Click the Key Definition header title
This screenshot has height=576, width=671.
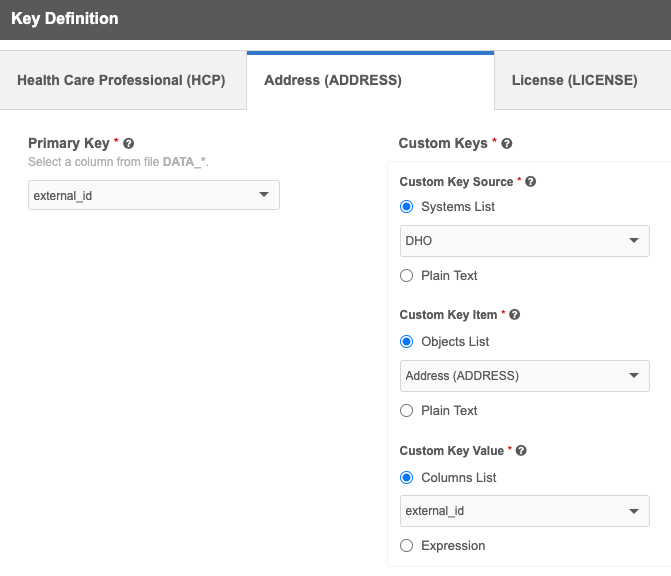[64, 19]
